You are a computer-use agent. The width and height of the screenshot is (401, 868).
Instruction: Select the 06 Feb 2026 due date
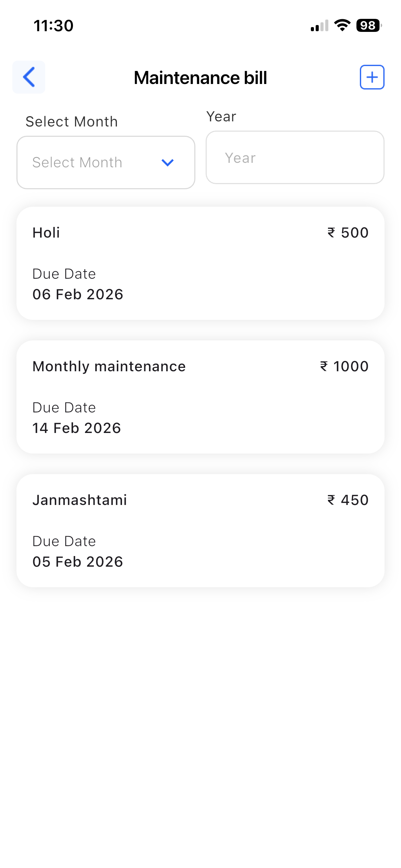click(x=78, y=294)
